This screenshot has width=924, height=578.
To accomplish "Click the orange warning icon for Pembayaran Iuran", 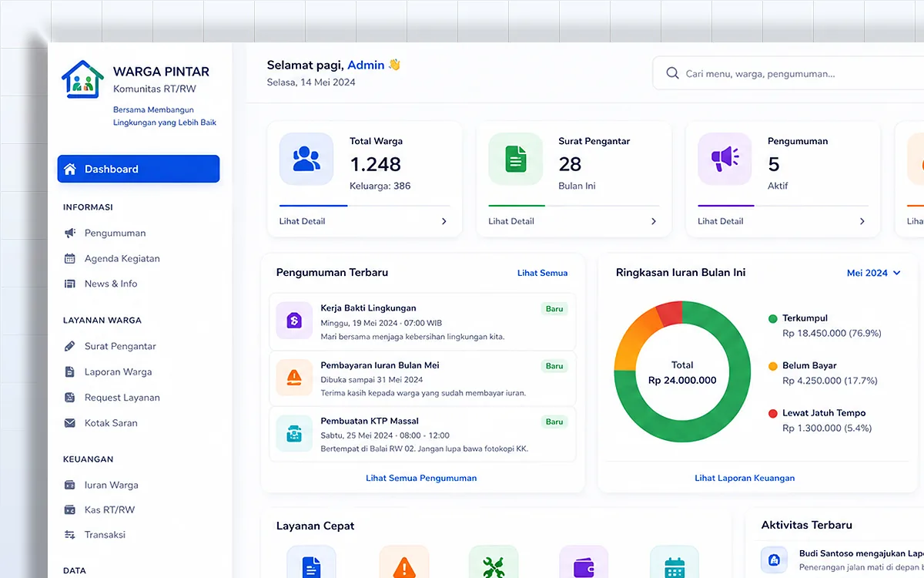I will coord(294,377).
